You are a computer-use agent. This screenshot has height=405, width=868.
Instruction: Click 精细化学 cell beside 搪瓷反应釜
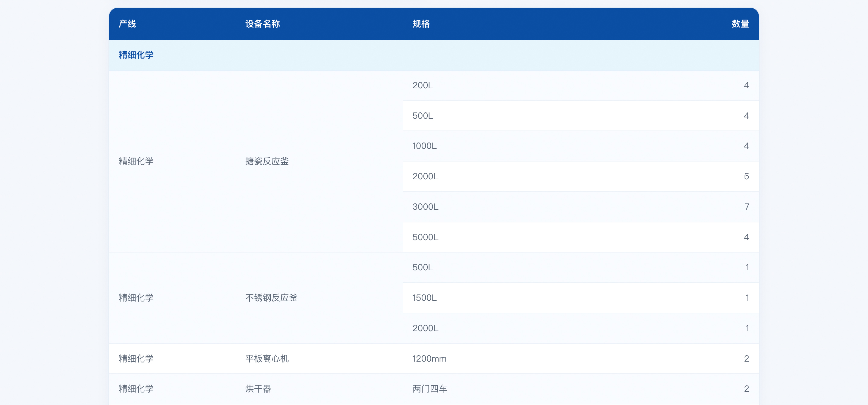(x=136, y=161)
